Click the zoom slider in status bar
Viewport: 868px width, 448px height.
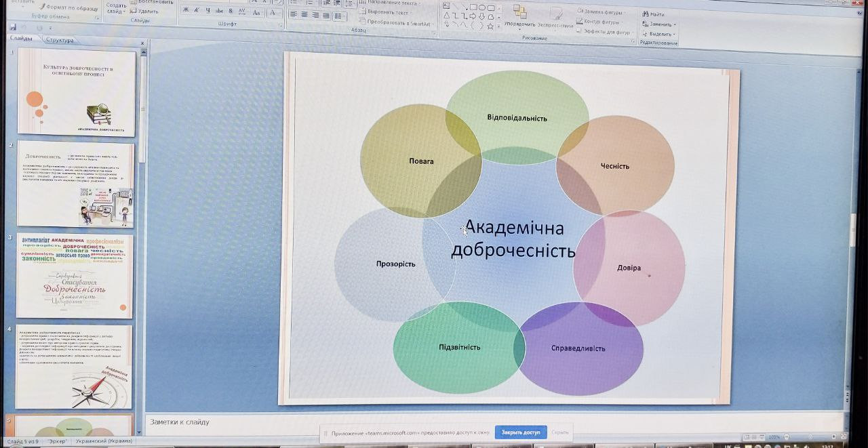coord(810,437)
